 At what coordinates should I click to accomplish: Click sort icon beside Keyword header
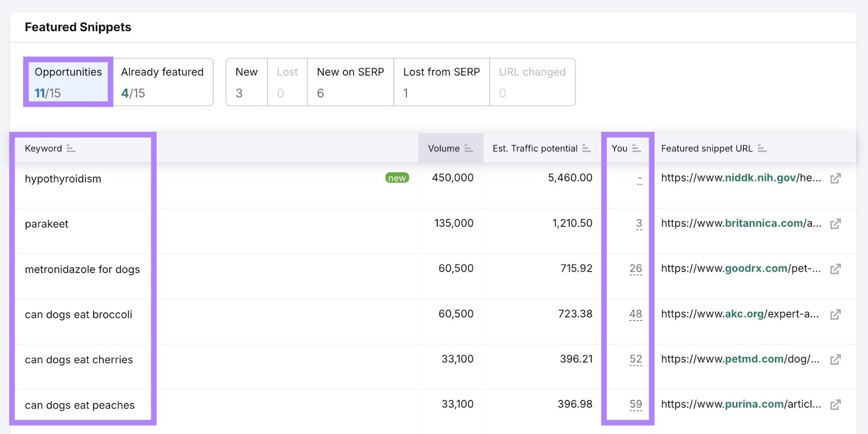71,149
